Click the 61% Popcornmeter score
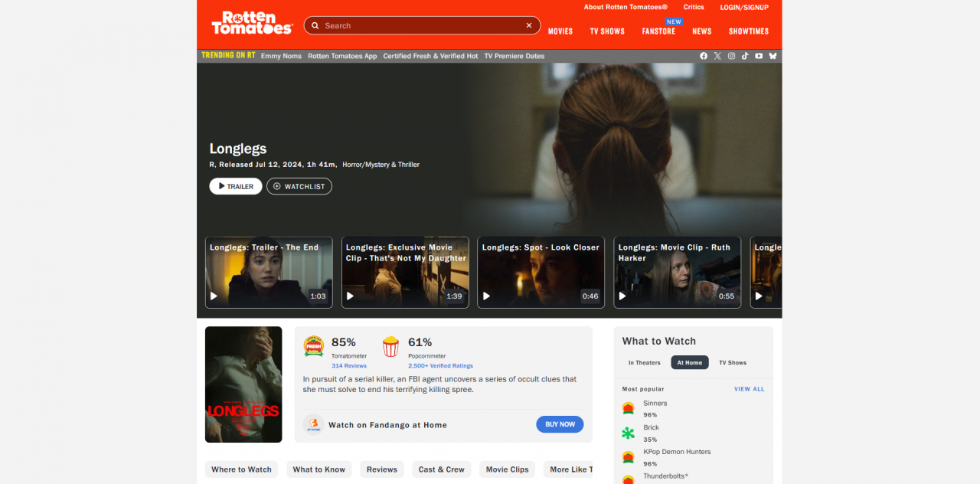 pos(420,342)
